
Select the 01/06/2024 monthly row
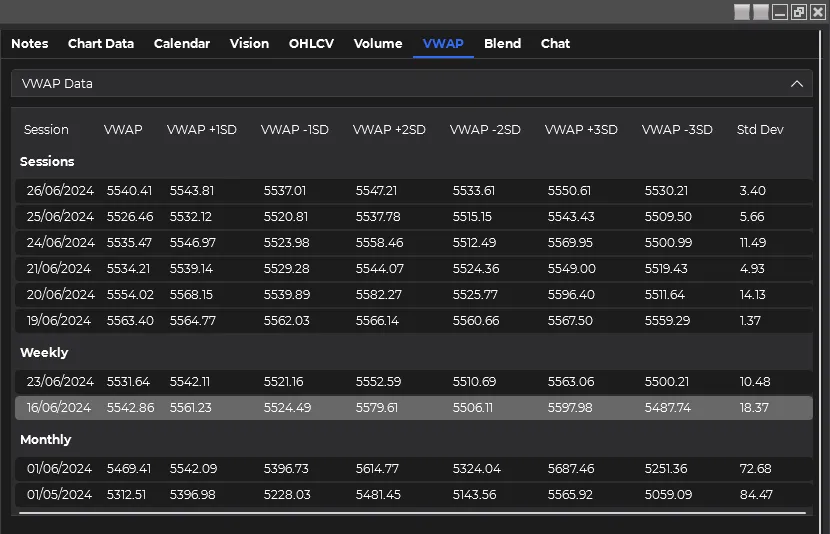[414, 468]
